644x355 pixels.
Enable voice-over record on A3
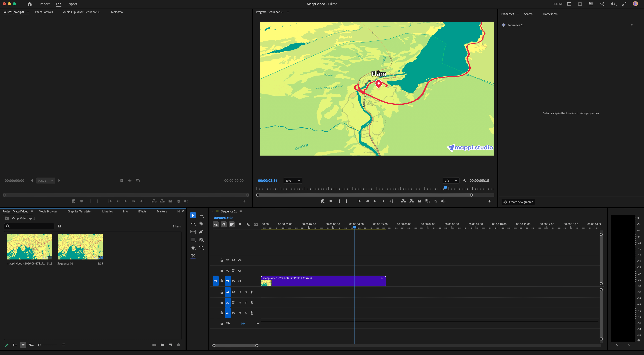tap(252, 313)
